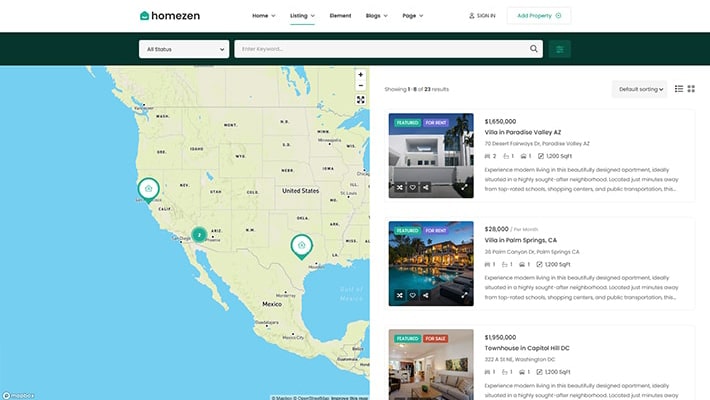Click the Sign In link
This screenshot has height=400, width=710.
tap(482, 16)
